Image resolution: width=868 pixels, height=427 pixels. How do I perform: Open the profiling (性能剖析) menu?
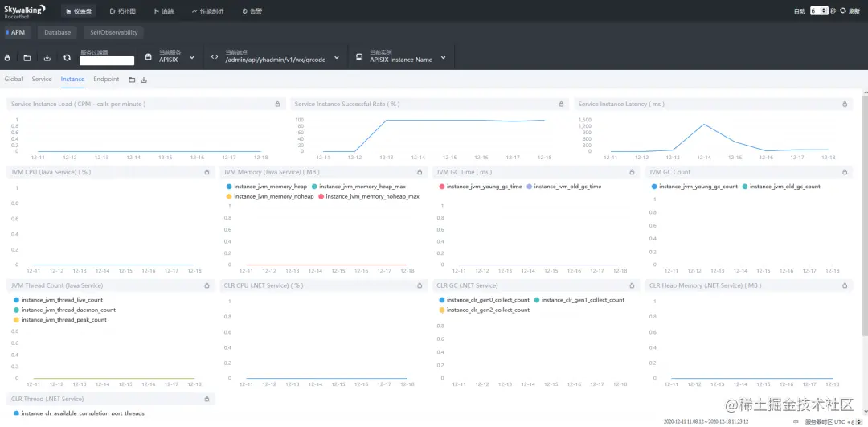207,11
